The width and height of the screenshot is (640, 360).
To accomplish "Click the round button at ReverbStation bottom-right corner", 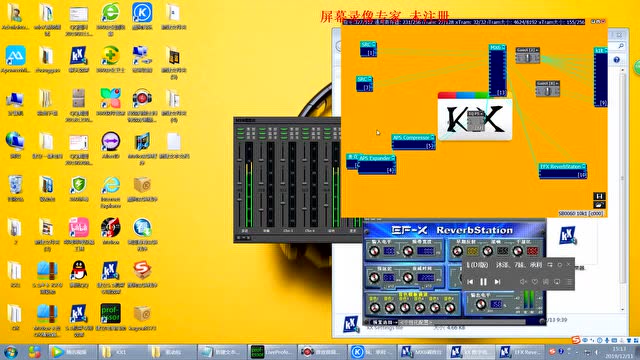I will tap(542, 321).
